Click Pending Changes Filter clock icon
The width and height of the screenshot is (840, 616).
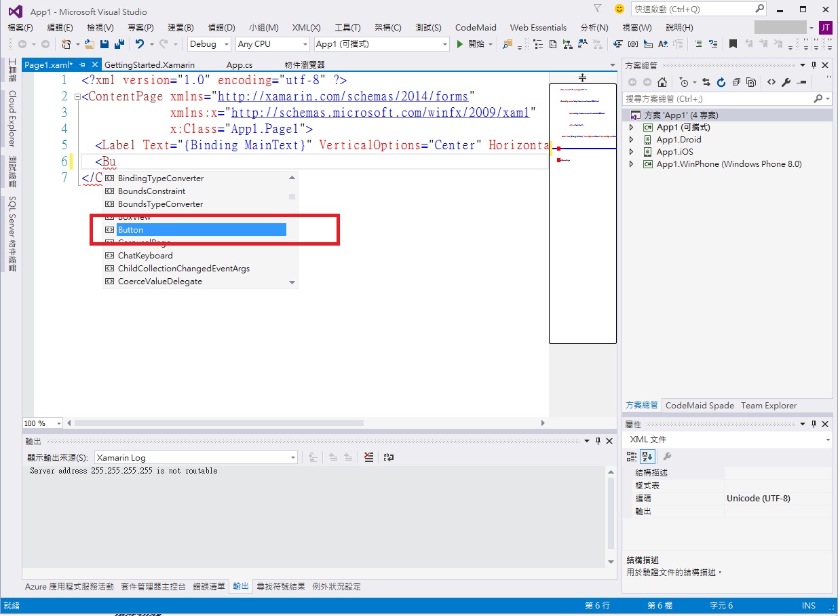click(684, 82)
